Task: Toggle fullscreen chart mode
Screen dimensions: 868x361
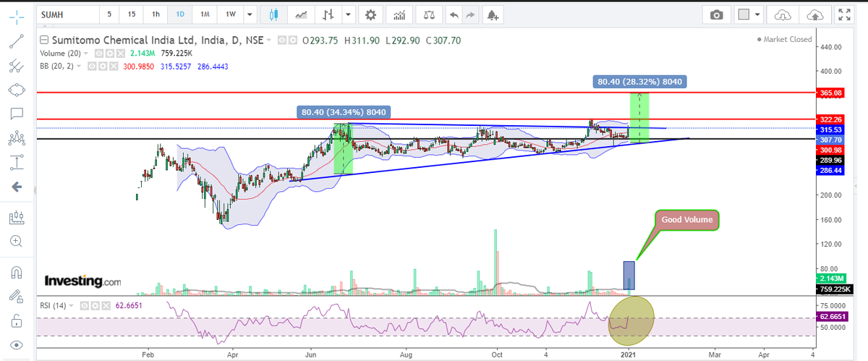Action: tap(843, 14)
